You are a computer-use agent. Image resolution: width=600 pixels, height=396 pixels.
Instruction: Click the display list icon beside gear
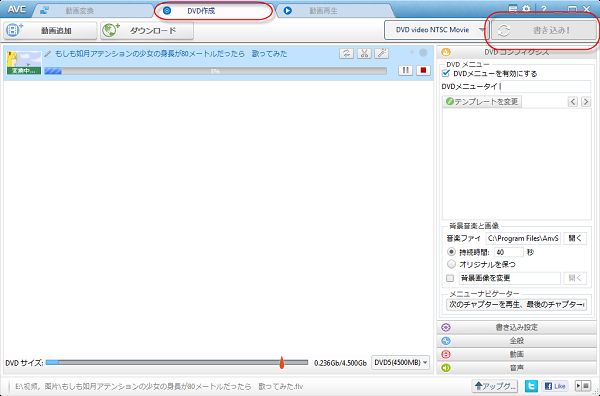(x=513, y=9)
